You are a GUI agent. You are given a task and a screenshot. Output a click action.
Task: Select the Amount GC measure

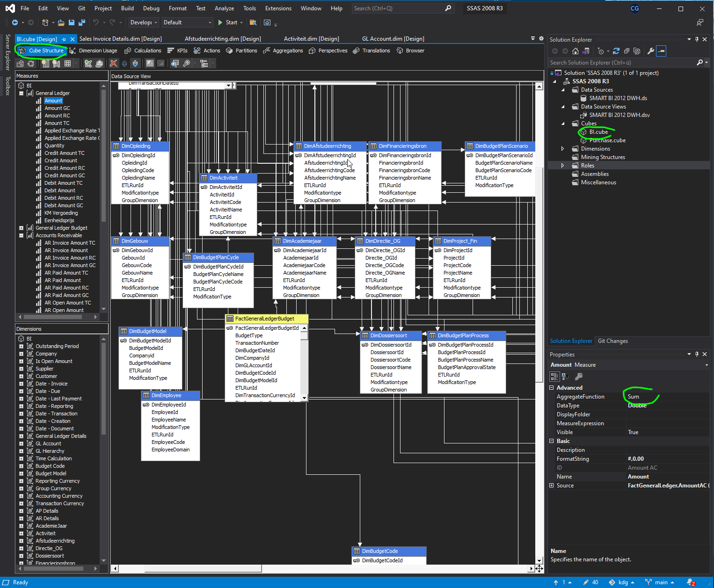pos(57,108)
